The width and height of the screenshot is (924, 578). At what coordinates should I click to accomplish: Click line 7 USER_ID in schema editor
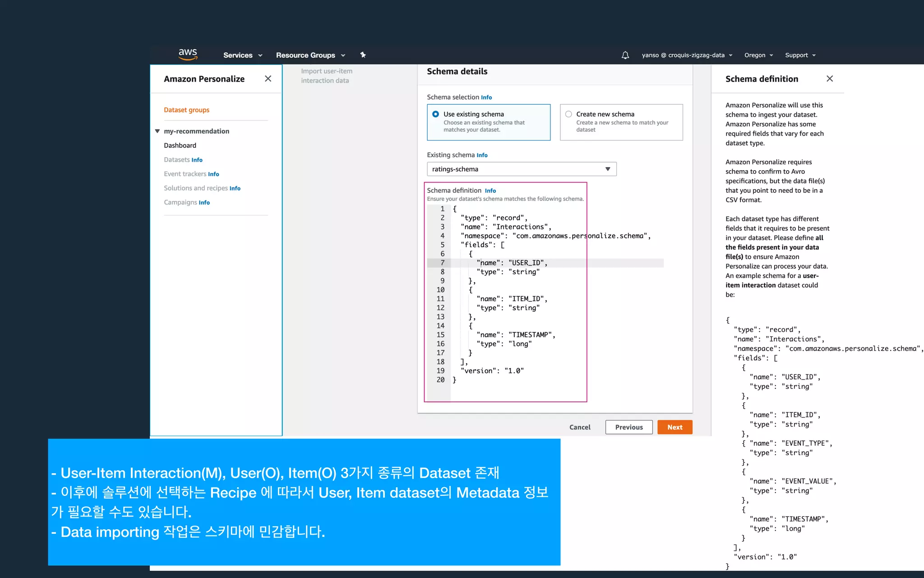(x=545, y=263)
